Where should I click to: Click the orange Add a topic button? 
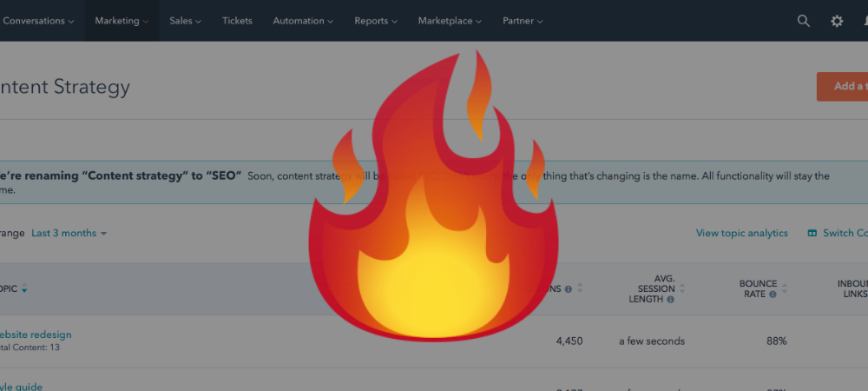(x=842, y=86)
